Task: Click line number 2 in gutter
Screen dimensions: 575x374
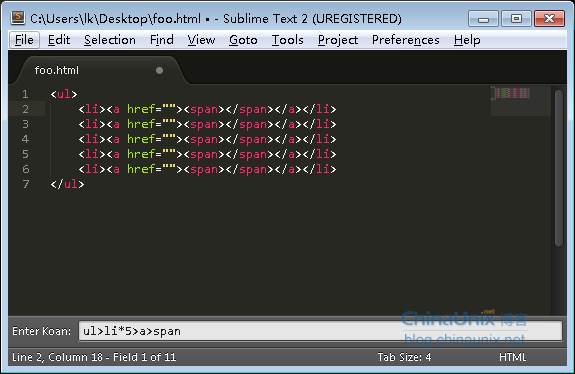Action: [25, 109]
